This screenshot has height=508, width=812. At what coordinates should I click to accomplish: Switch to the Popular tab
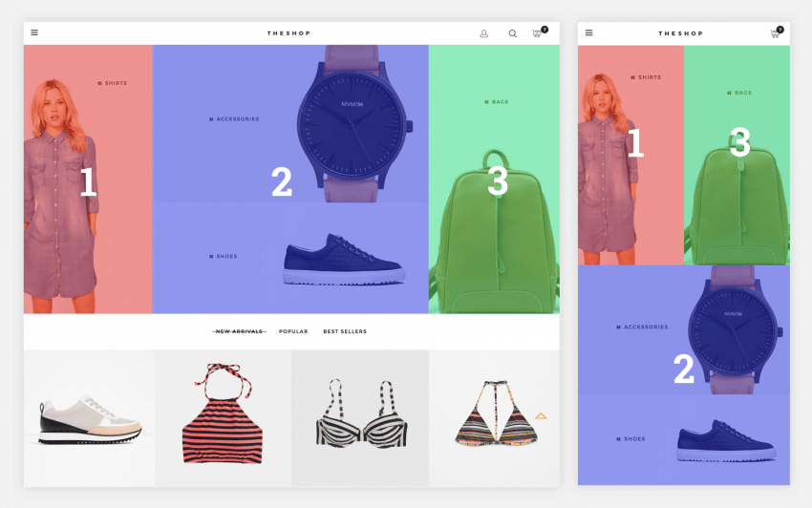(293, 331)
